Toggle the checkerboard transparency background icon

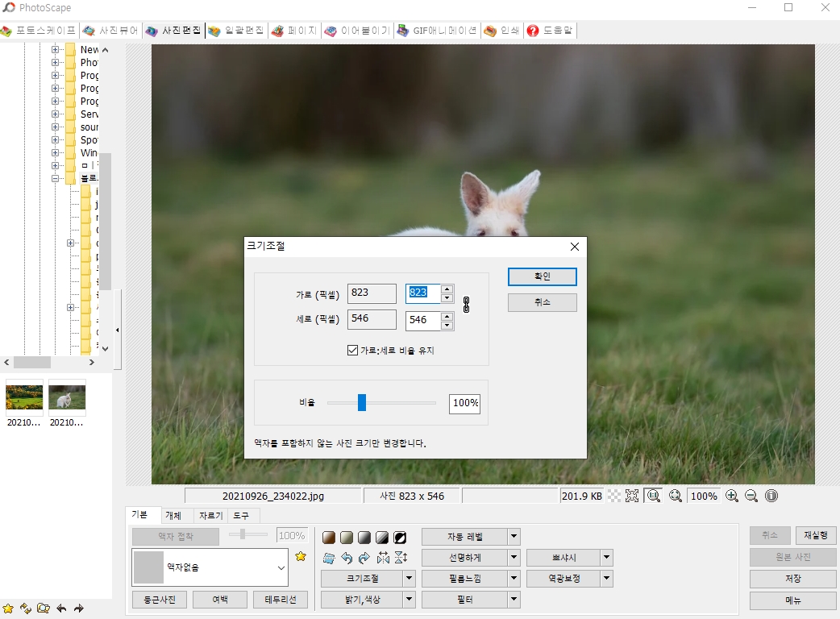[x=614, y=496]
